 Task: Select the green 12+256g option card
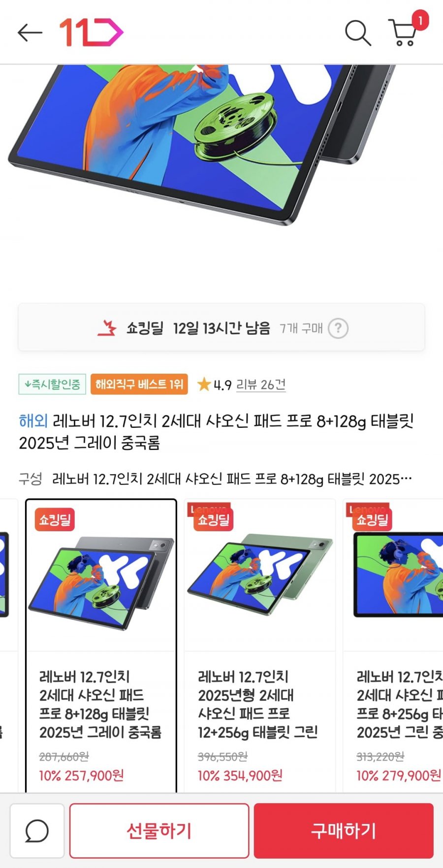260,646
